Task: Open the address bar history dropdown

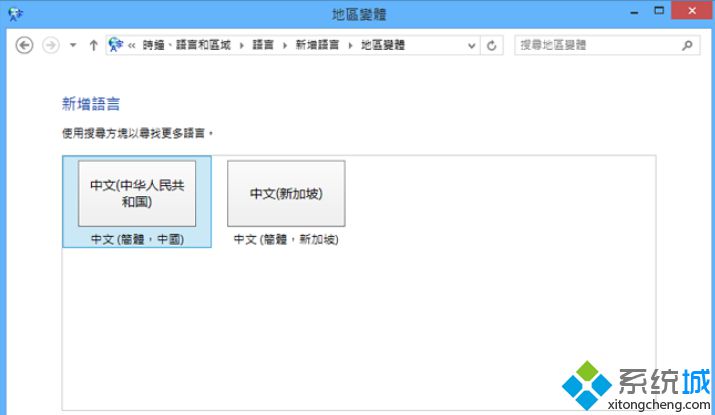Action: [472, 46]
